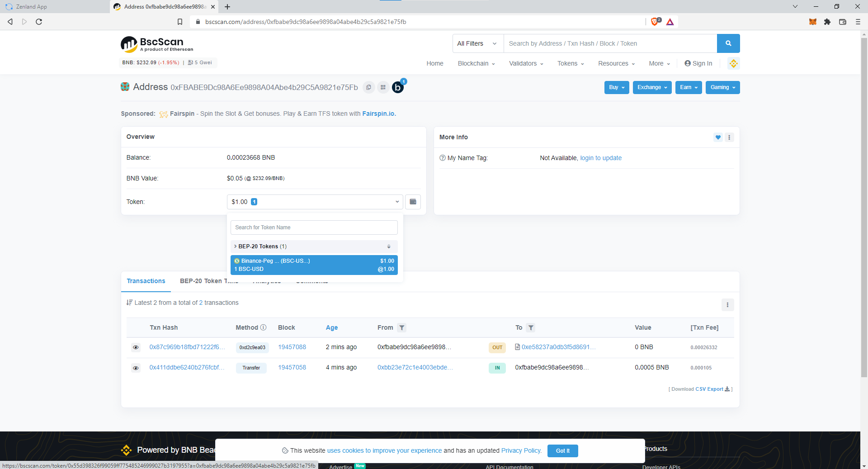Open the Exchange dropdown button
Viewport: 868px width, 469px height.
[x=652, y=87]
